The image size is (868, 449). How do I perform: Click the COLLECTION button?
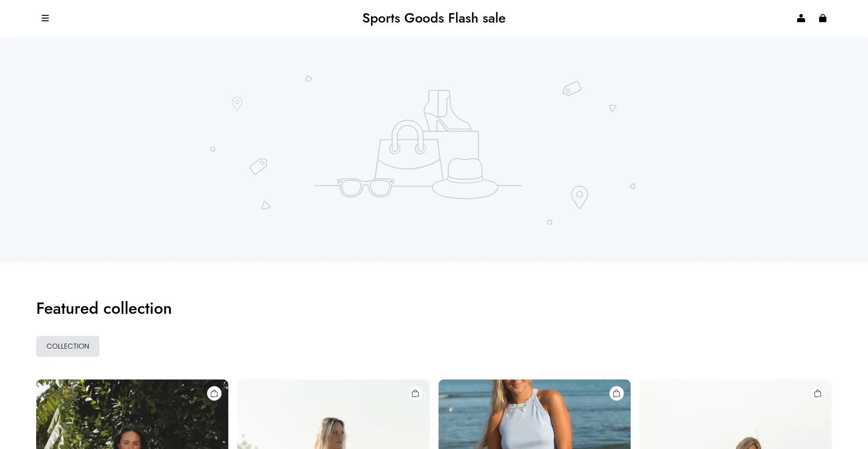pyautogui.click(x=68, y=346)
